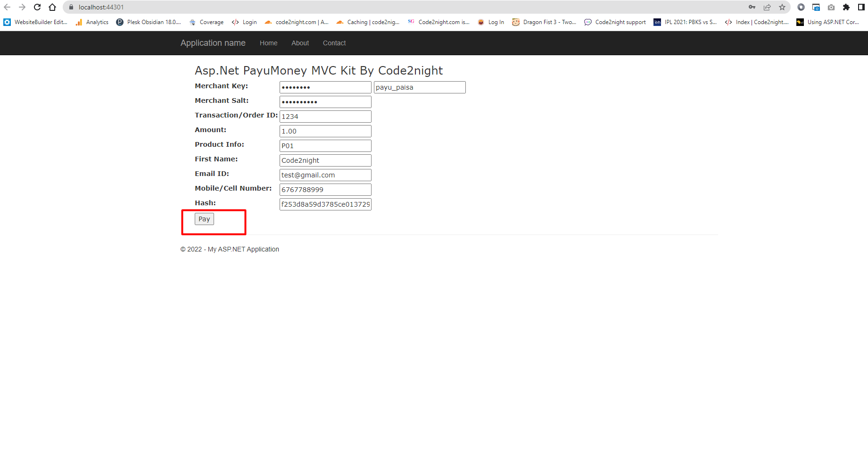Focus the Merchant Key password field
This screenshot has width=868, height=461.
tap(325, 87)
